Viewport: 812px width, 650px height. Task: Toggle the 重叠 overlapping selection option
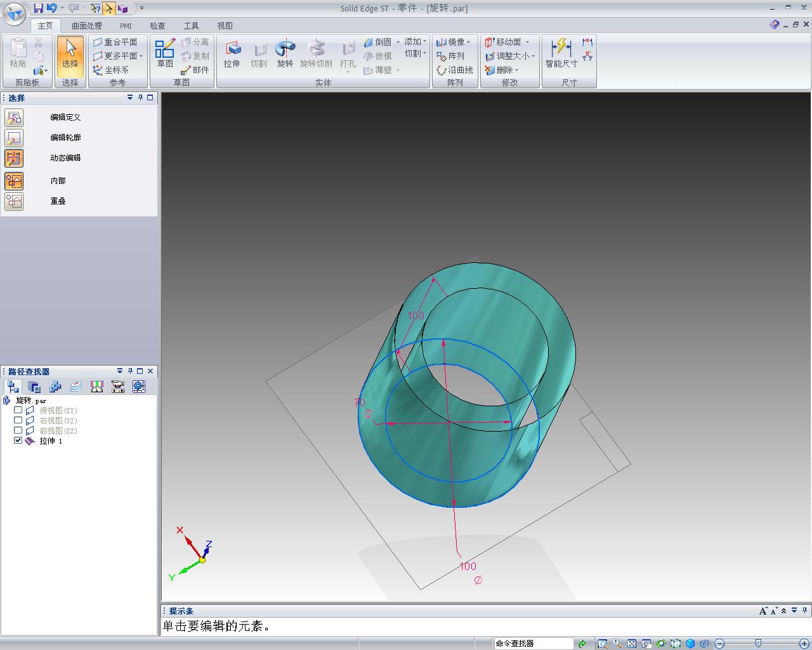coord(14,201)
